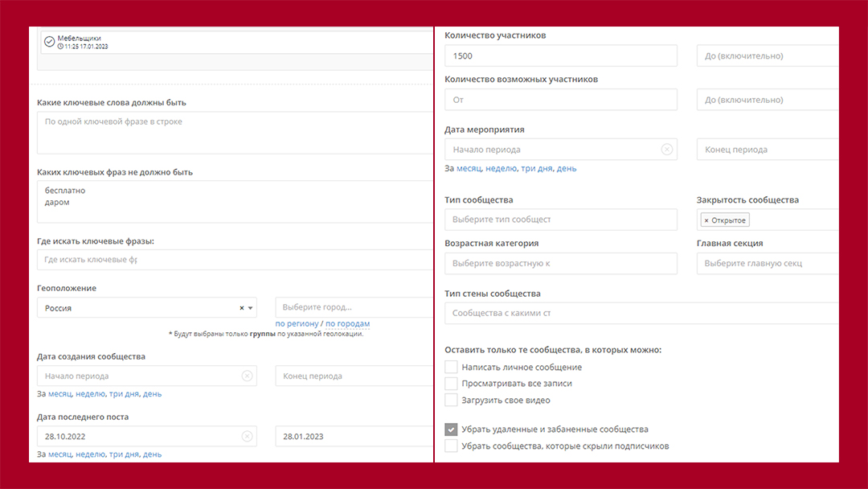868x489 pixels.
Task: Set event date to месяц
Action: tap(469, 168)
